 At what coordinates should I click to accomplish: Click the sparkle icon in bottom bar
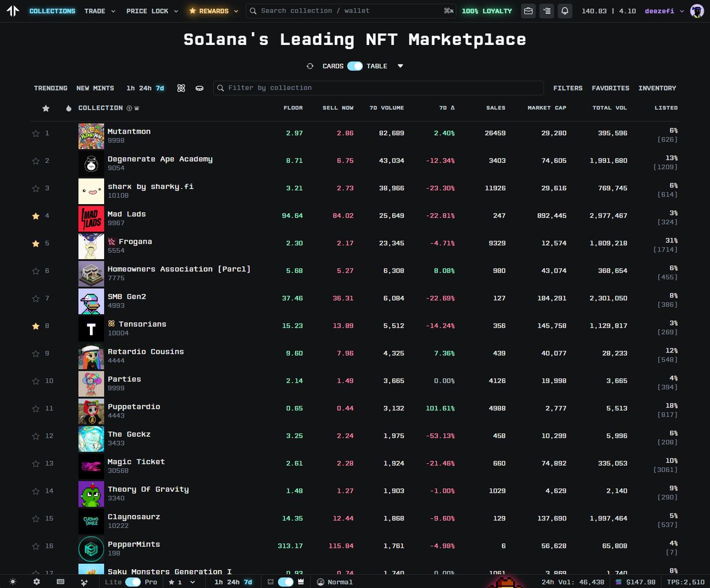(x=84, y=582)
